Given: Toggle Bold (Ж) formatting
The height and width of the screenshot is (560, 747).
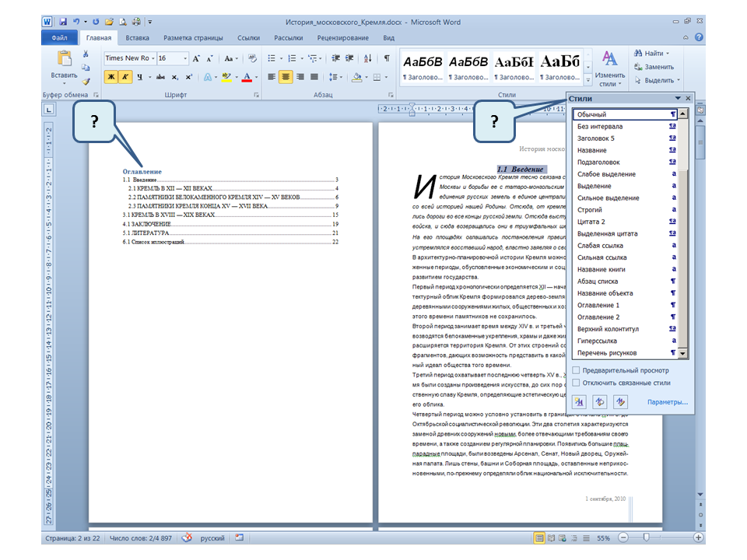Looking at the screenshot, I should pyautogui.click(x=111, y=77).
